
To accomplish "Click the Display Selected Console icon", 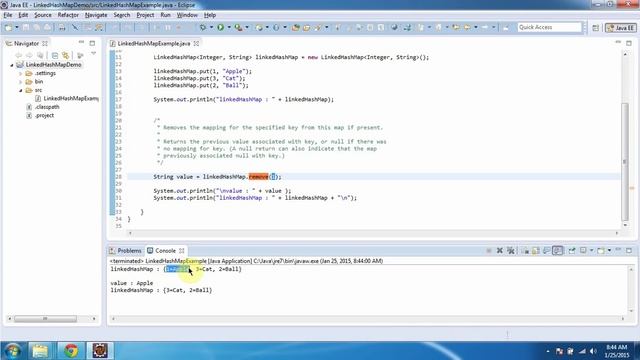I will [583, 251].
